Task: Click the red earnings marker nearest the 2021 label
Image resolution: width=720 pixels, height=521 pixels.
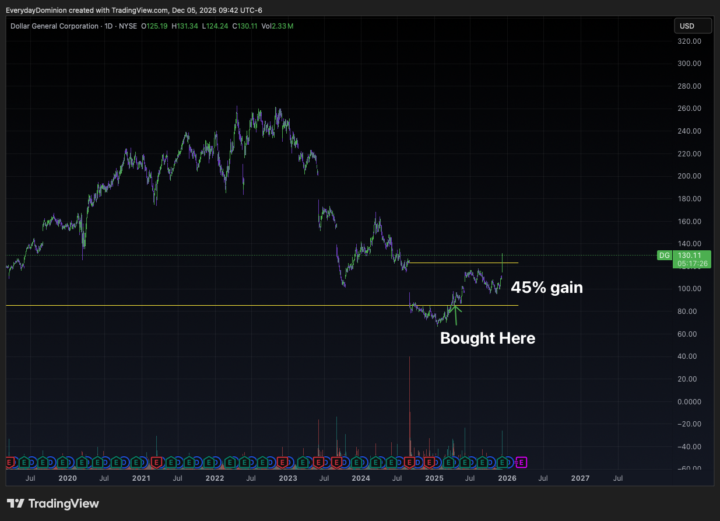Action: [157, 463]
